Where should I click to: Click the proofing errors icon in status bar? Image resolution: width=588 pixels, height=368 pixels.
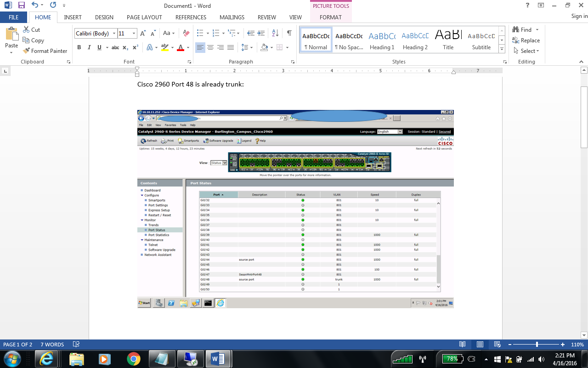tap(76, 345)
